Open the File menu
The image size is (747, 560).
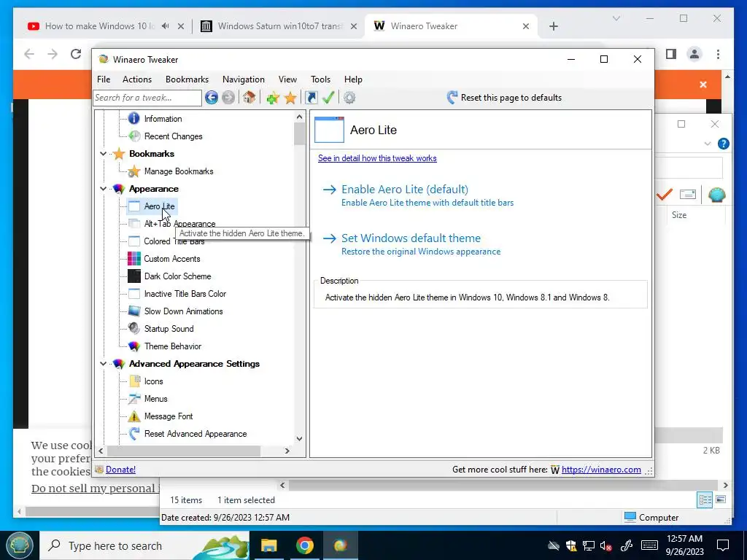click(104, 79)
